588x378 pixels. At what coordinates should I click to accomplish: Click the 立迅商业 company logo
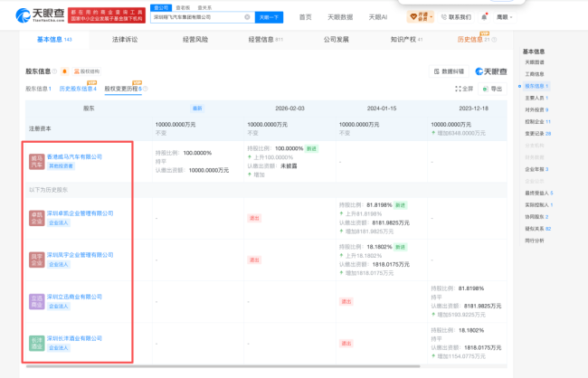tap(37, 301)
